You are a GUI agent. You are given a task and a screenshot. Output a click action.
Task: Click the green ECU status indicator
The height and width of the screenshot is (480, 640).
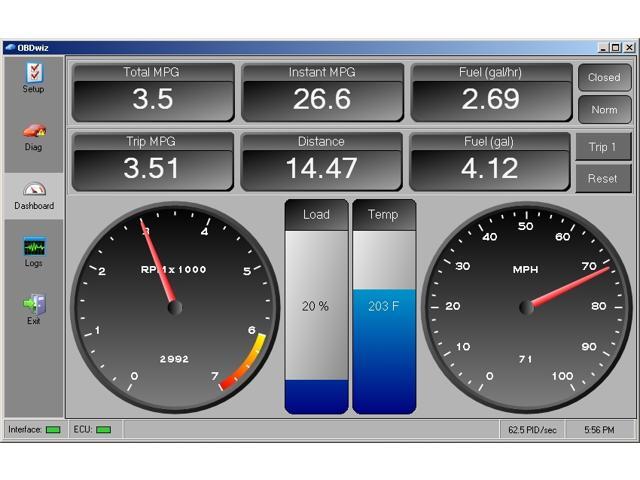[x=103, y=430]
